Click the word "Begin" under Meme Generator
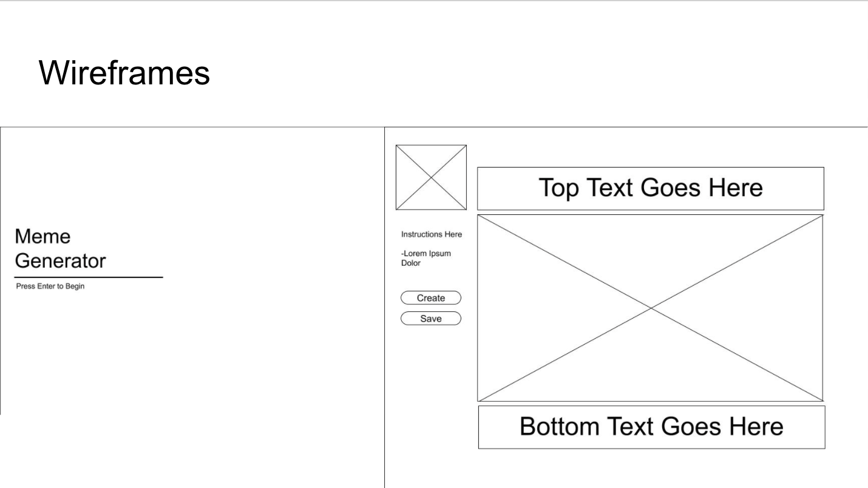 pyautogui.click(x=75, y=286)
